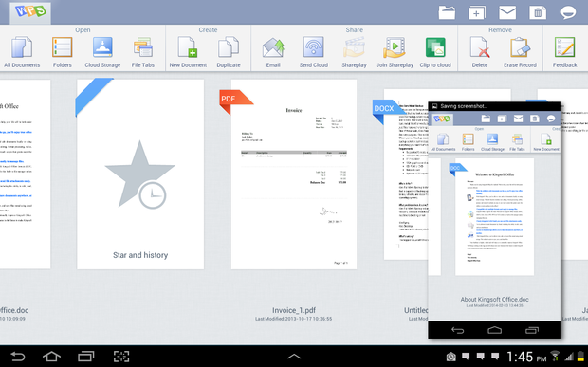
Task: Open Cloud Storage
Action: coord(102,52)
